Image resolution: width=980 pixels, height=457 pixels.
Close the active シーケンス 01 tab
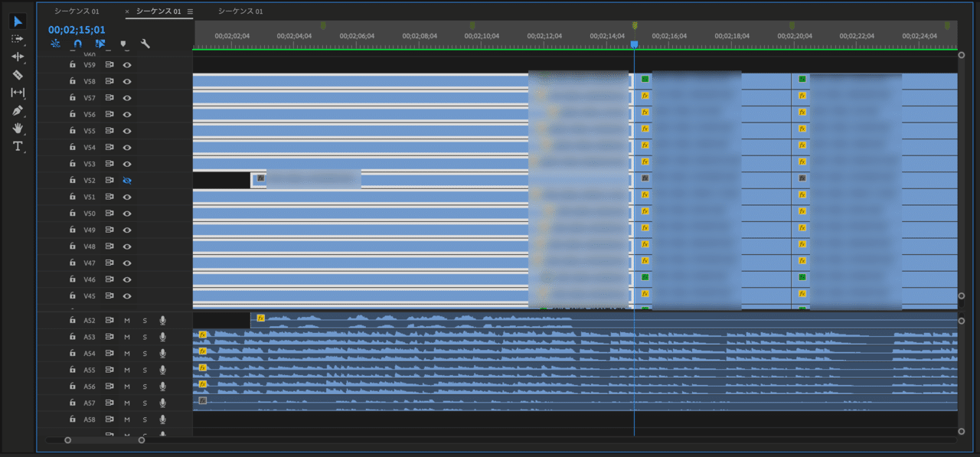(x=127, y=11)
